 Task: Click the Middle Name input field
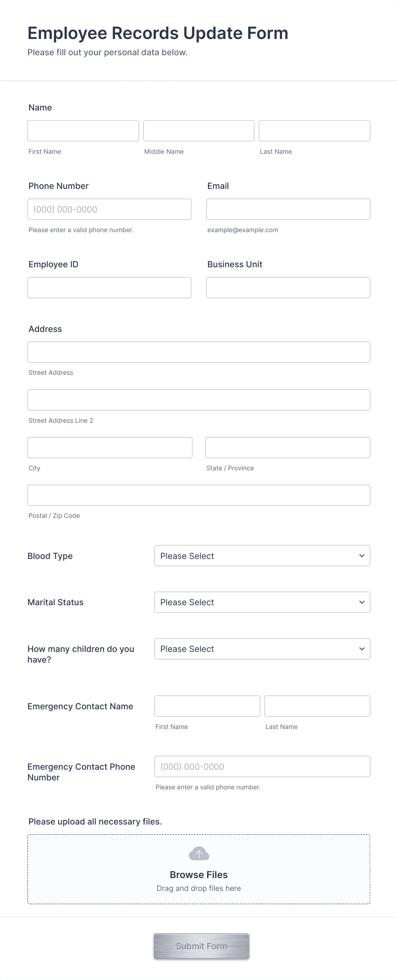[199, 131]
